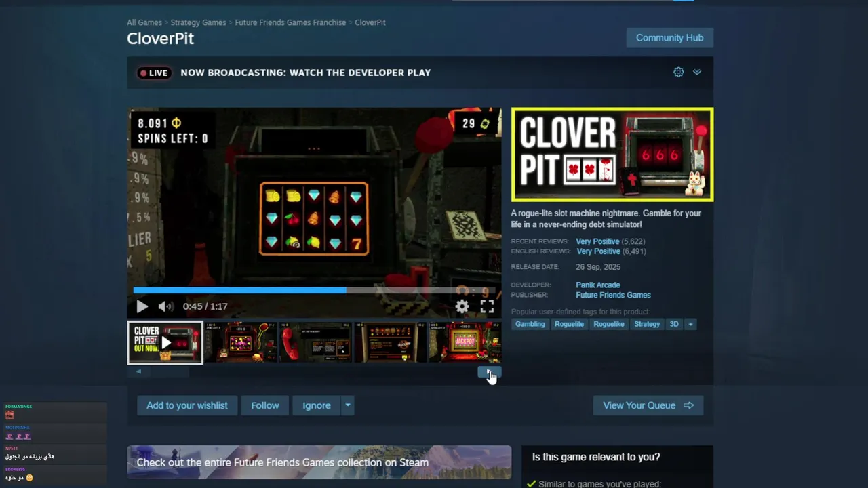Open recent reviews Very Positive link
This screenshot has height=488, width=868.
(597, 241)
